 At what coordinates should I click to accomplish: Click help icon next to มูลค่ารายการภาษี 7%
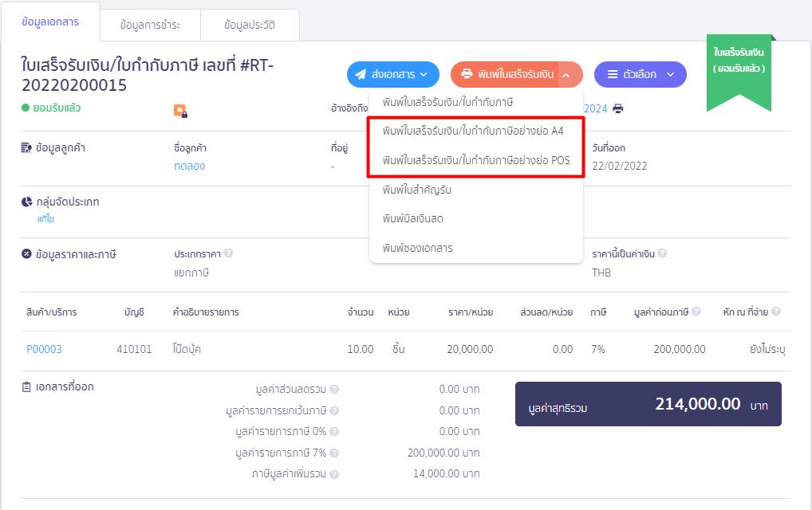pyautogui.click(x=334, y=453)
